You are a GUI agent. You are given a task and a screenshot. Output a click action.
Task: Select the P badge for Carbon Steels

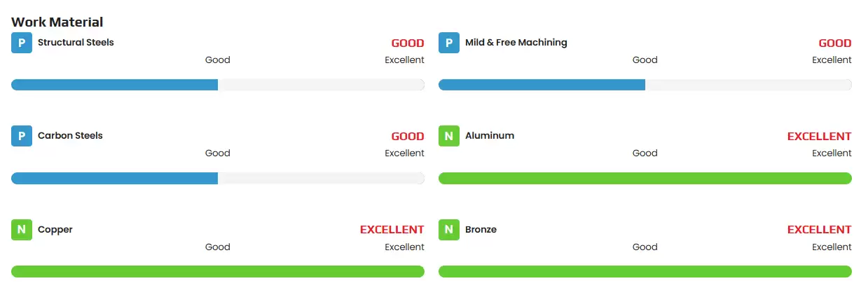coord(22,136)
